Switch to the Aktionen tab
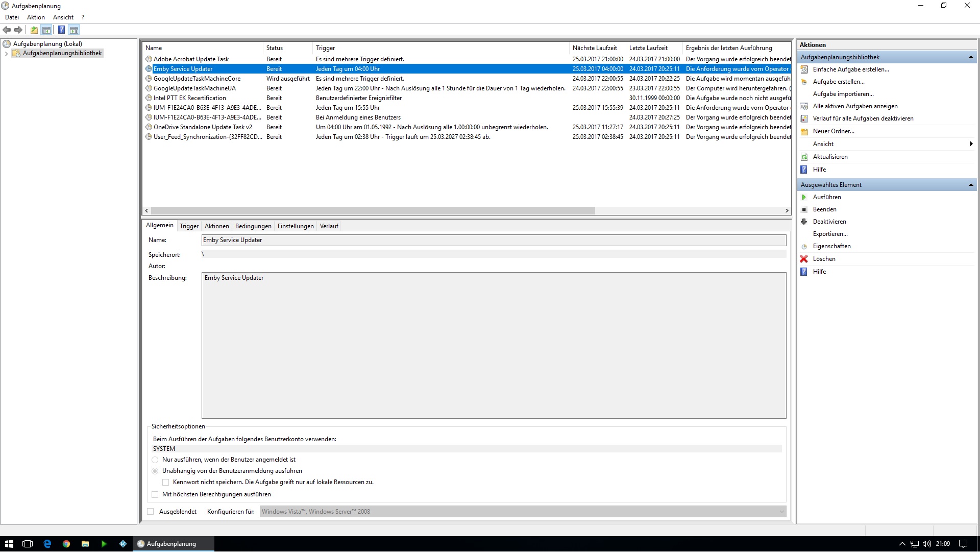980x552 pixels. (217, 226)
